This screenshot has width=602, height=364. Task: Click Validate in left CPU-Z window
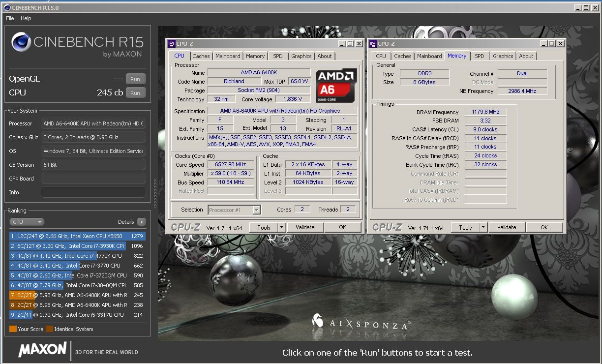tap(305, 227)
